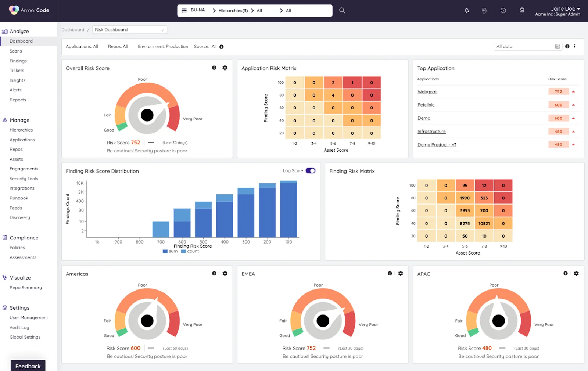Screen dimensions: 588x371
Task: Expand Hierarchies(3) breadcrumb selector
Action: tap(233, 11)
